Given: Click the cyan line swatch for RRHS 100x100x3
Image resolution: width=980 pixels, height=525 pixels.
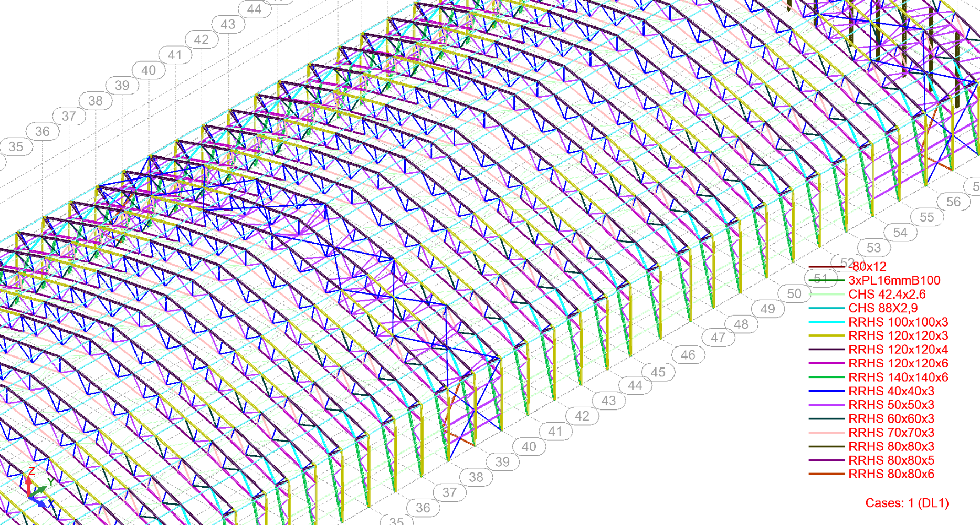Looking at the screenshot, I should (x=827, y=322).
